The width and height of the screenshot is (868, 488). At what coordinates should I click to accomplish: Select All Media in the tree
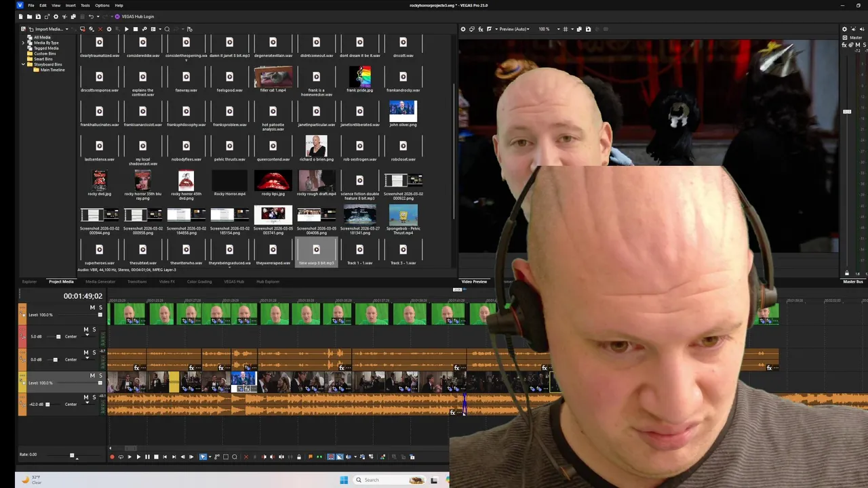[42, 37]
